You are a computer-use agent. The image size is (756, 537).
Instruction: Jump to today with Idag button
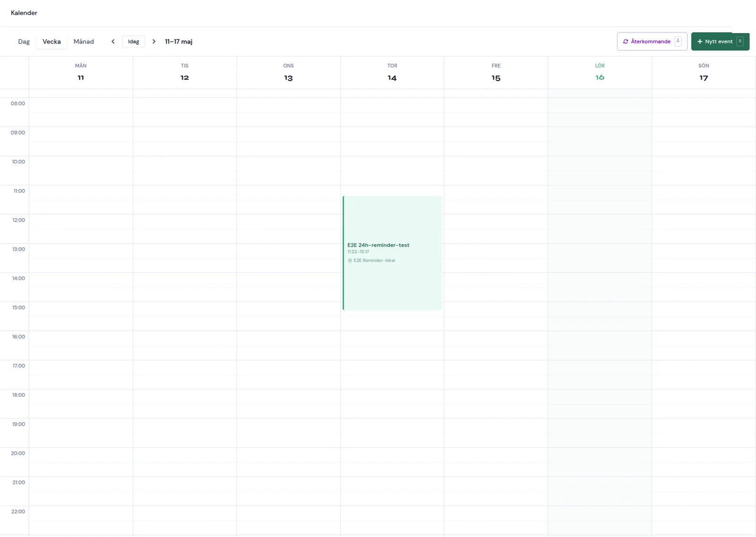tap(134, 42)
